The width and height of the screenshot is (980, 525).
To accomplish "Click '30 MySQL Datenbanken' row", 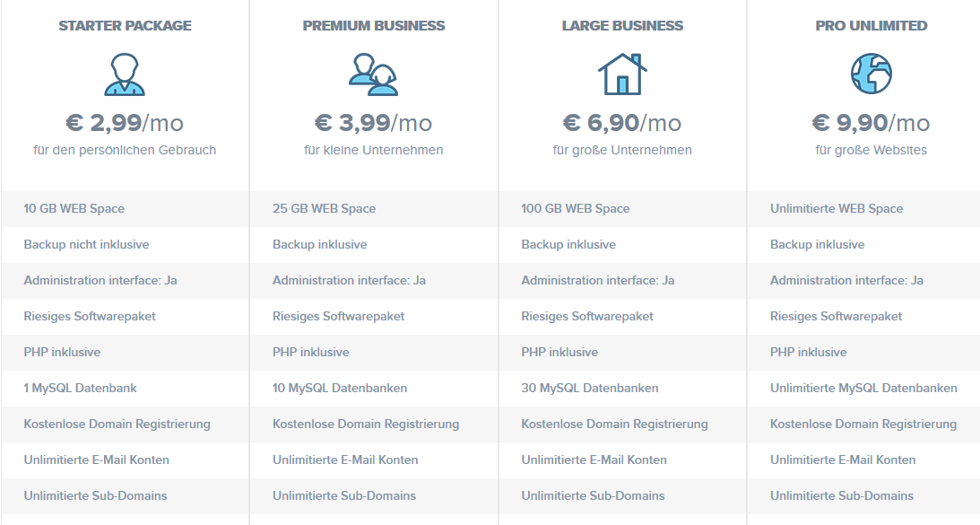I will pyautogui.click(x=622, y=388).
